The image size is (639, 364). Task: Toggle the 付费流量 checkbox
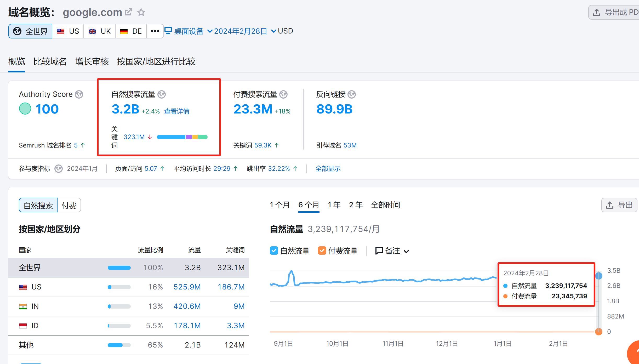tap(322, 251)
